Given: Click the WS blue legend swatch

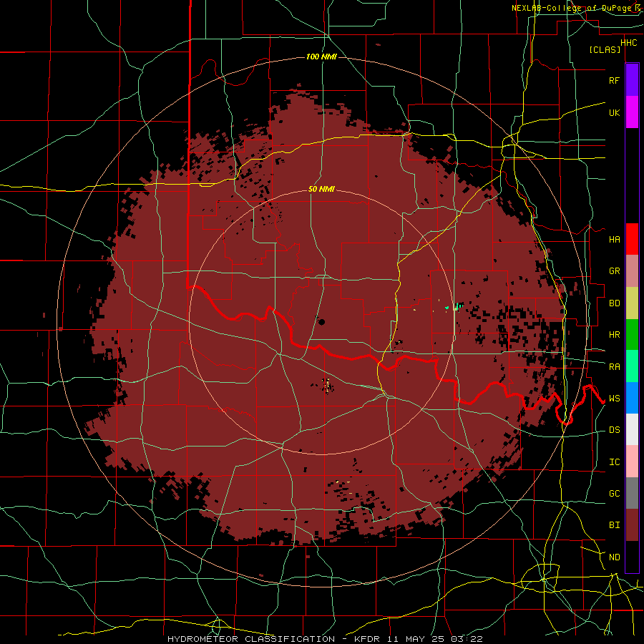Looking at the screenshot, I should point(632,398).
